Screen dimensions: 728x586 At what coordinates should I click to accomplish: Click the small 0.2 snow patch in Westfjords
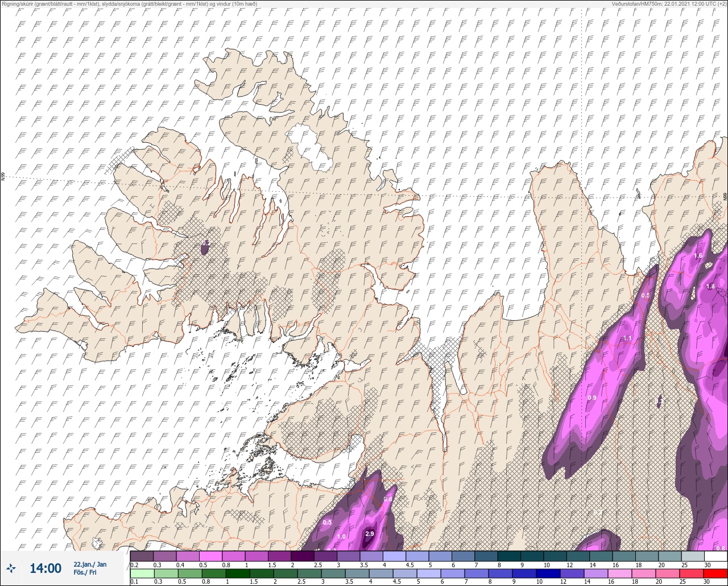pyautogui.click(x=206, y=247)
